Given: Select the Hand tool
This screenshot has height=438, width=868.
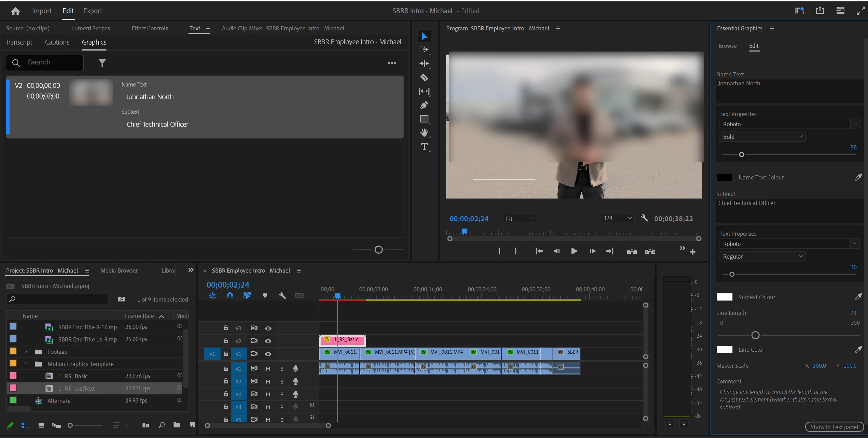Looking at the screenshot, I should 424,133.
